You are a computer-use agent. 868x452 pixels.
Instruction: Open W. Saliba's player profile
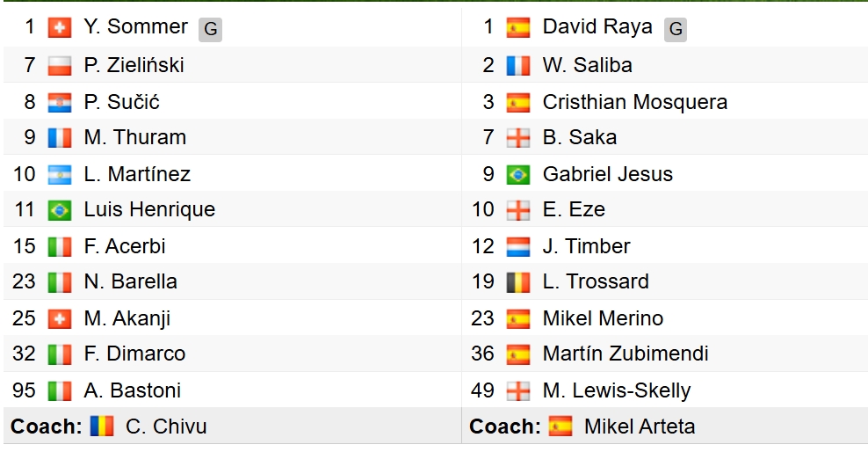pos(587,65)
